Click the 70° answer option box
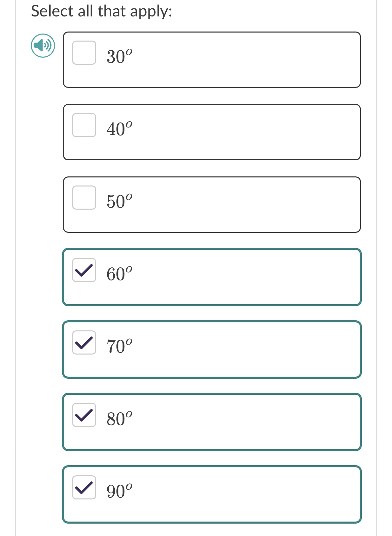Image resolution: width=392 pixels, height=536 pixels. point(211,349)
